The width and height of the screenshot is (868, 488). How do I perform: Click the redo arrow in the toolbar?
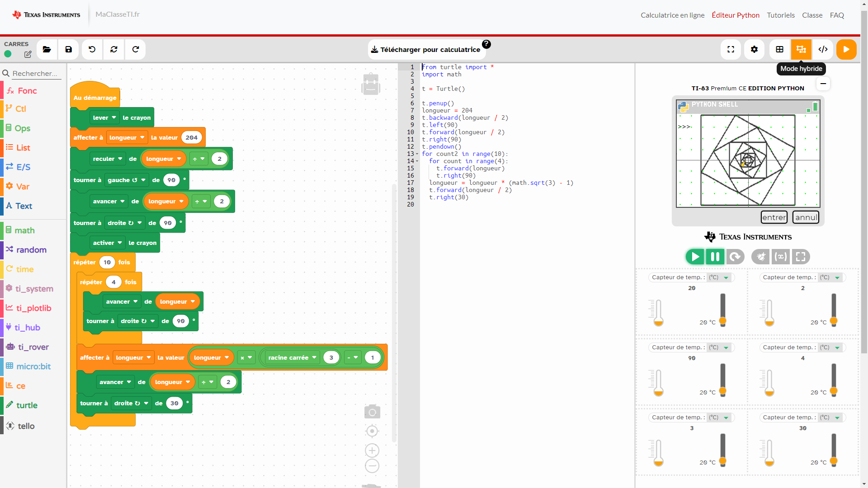click(136, 50)
